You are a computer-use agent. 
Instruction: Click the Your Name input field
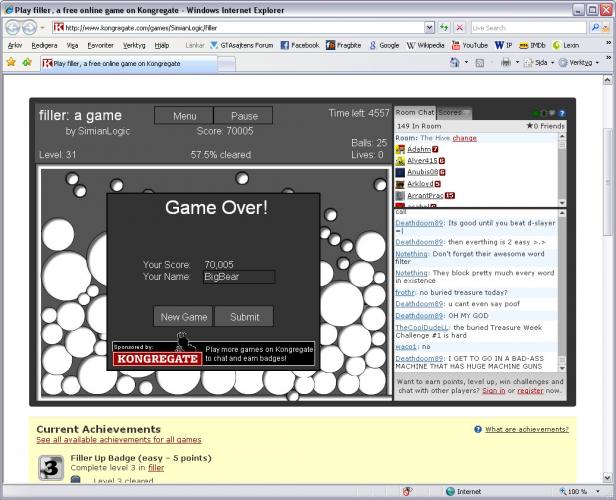pyautogui.click(x=238, y=277)
